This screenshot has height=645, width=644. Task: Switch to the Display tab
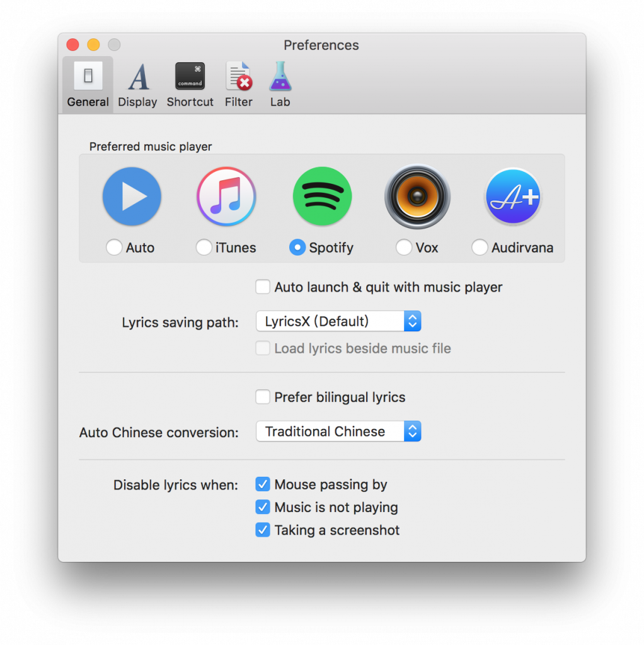pyautogui.click(x=137, y=85)
